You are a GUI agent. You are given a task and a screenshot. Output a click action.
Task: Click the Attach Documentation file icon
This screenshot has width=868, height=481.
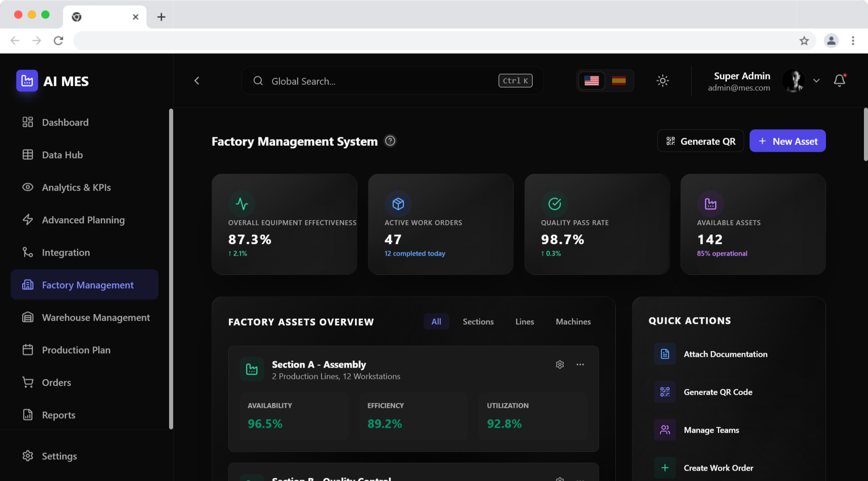665,354
